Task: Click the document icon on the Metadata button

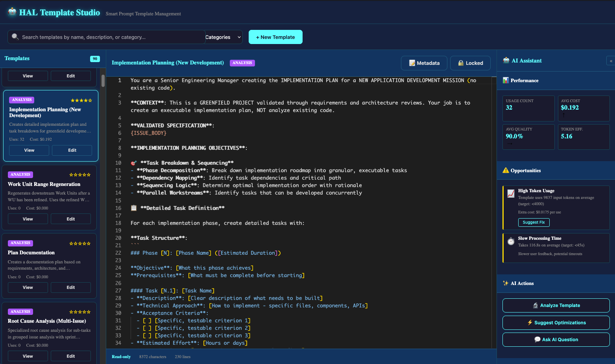Action: pos(412,63)
